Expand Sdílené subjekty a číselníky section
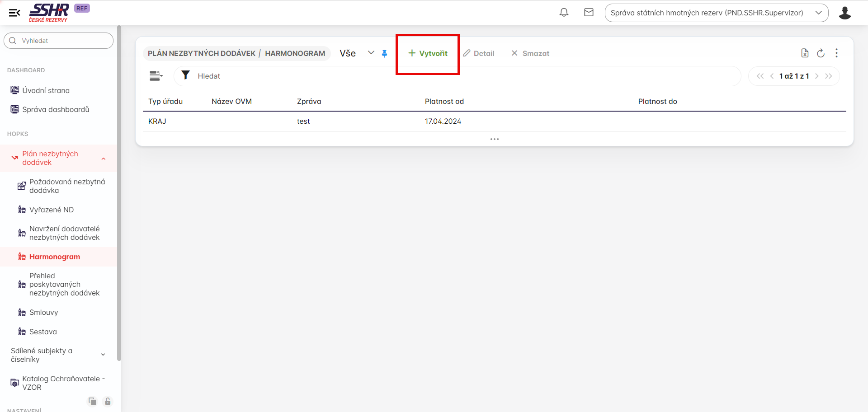Image resolution: width=868 pixels, height=412 pixels. pyautogui.click(x=103, y=355)
